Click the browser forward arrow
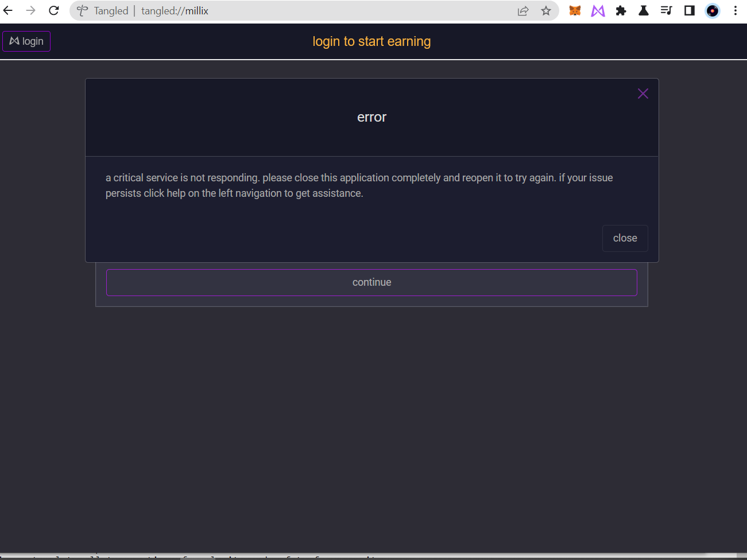 point(31,10)
